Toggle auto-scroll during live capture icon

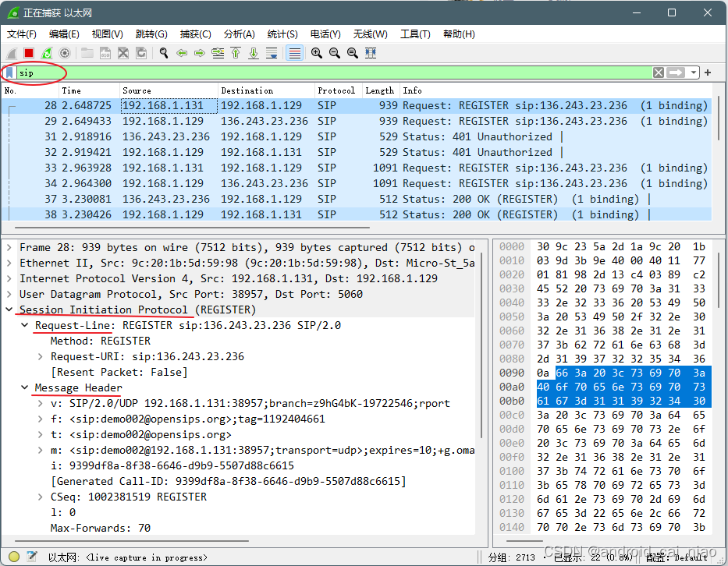point(272,53)
